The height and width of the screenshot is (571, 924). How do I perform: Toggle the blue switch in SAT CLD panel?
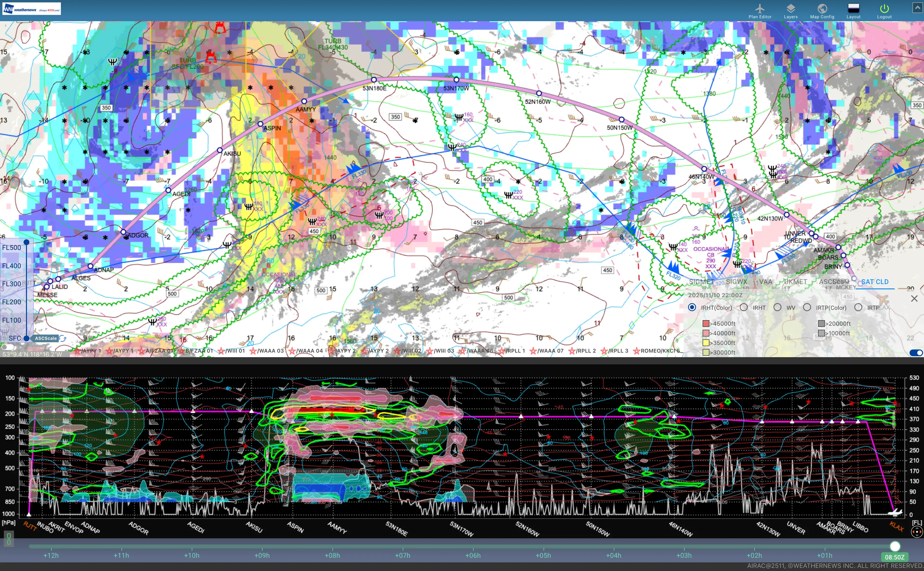[x=916, y=353]
